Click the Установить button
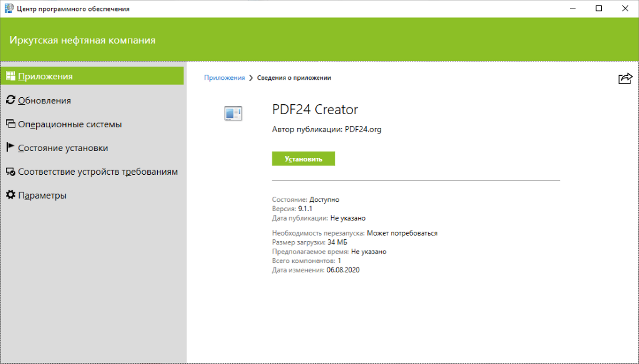This screenshot has height=364, width=639. [x=304, y=159]
